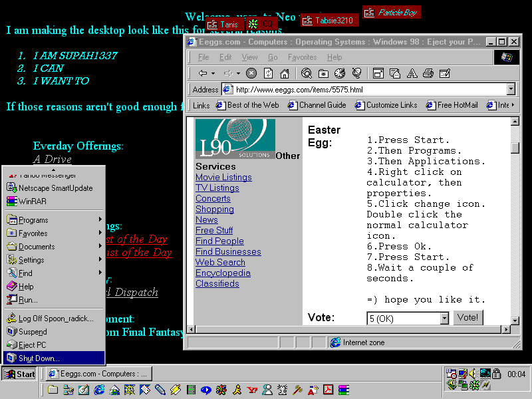Screen dimensions: 532x399
Task: Launch WinRAR from the Quick Launch bar
Action: [x=343, y=390]
